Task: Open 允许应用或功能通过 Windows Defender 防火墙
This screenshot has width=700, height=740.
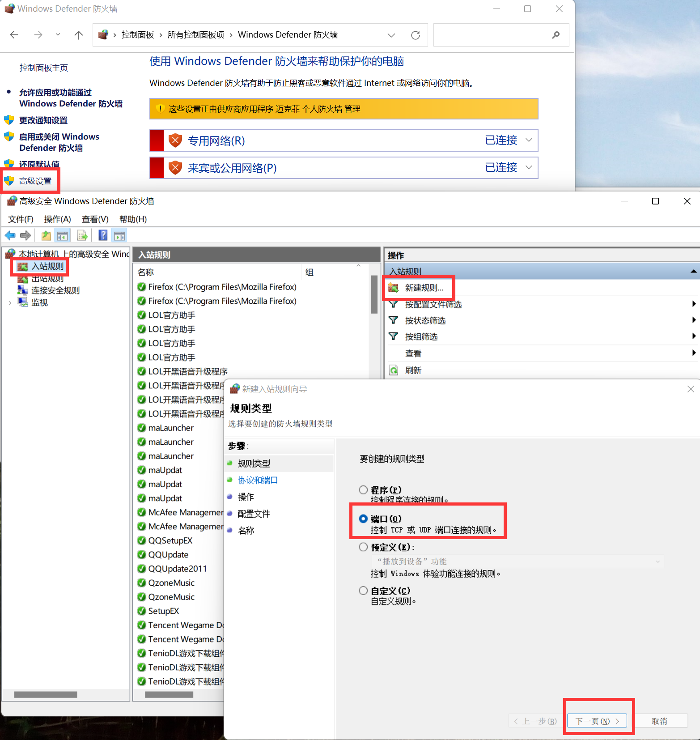Action: tap(71, 98)
